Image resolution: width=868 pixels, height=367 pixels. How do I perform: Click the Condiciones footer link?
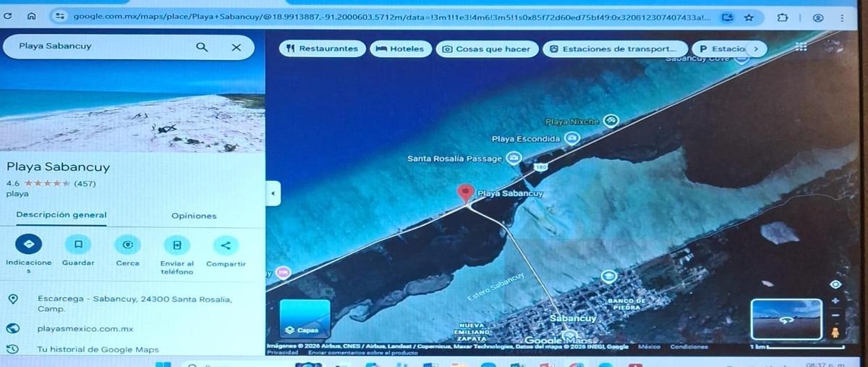pyautogui.click(x=688, y=347)
